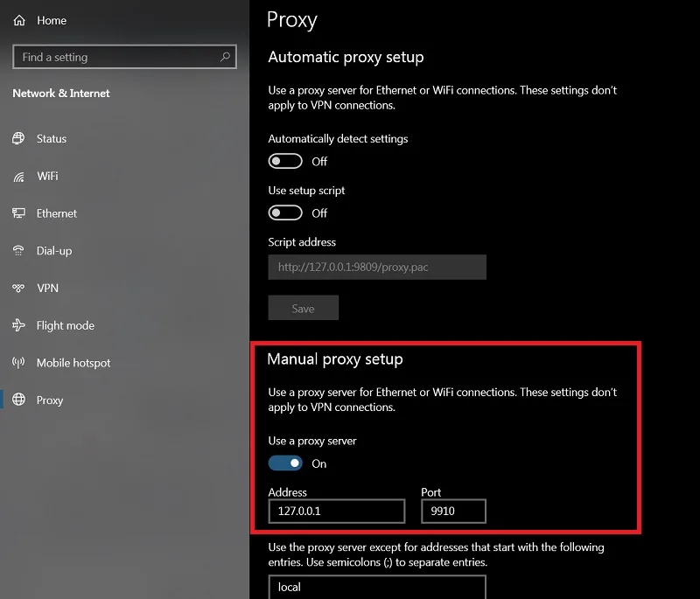The width and height of the screenshot is (700, 599).
Task: Go to Home settings page
Action: tap(52, 20)
